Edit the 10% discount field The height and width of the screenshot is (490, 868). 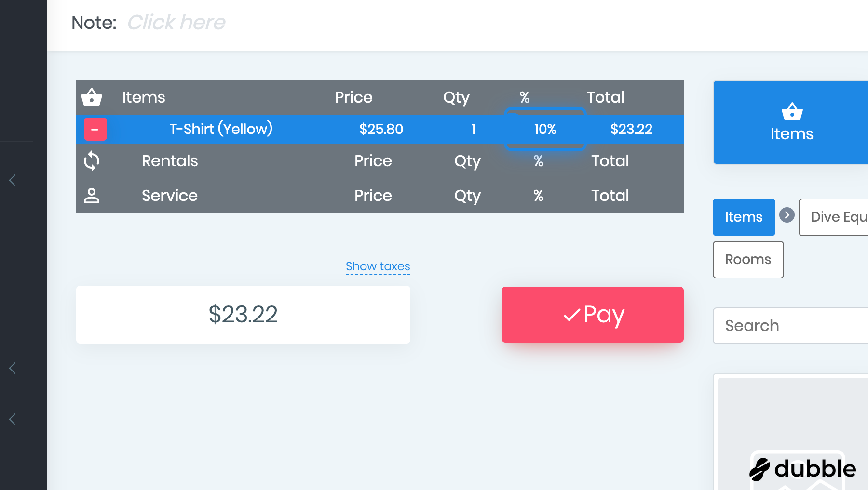(545, 129)
